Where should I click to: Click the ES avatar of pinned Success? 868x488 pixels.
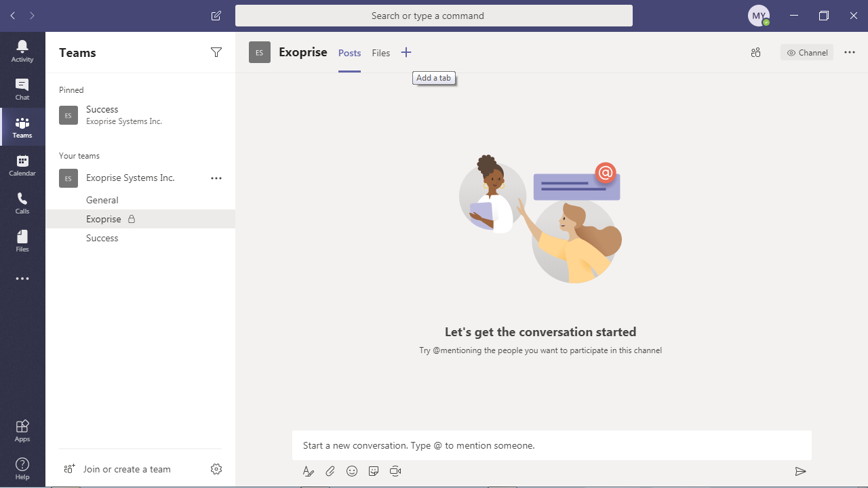coord(68,115)
